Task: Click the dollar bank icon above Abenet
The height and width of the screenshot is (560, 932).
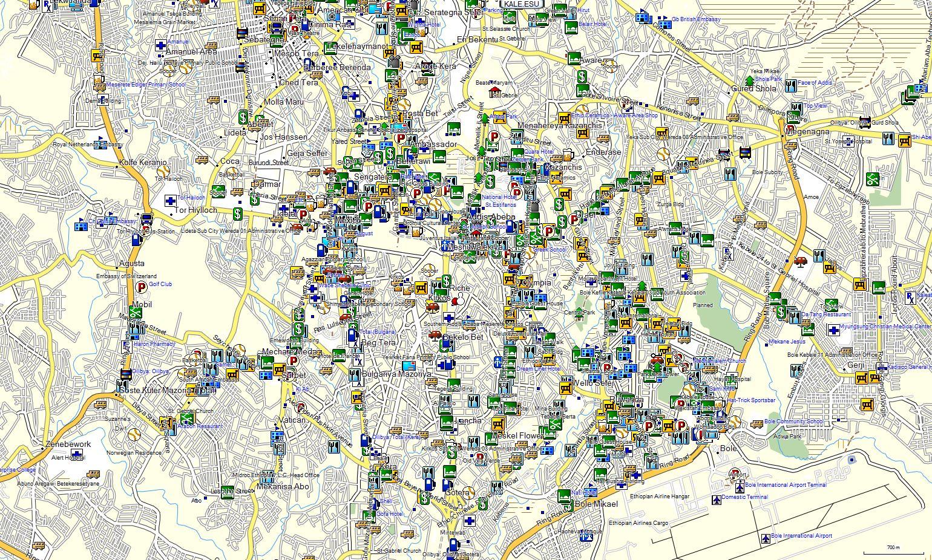Action: pyautogui.click(x=243, y=117)
